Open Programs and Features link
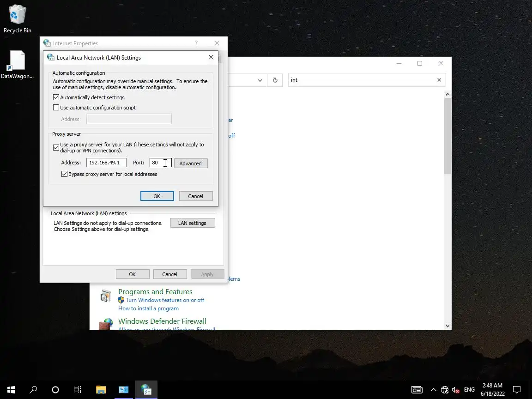The width and height of the screenshot is (532, 399). [155, 292]
